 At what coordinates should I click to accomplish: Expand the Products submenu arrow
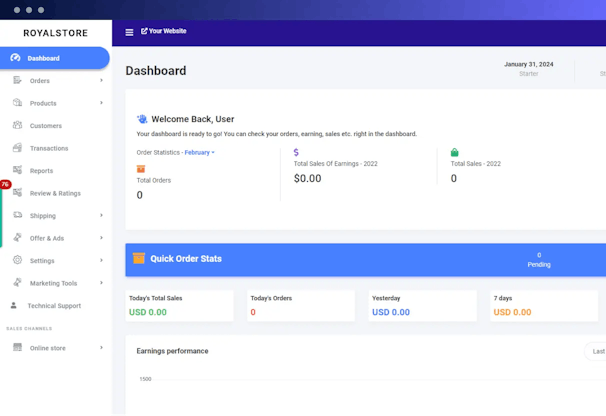101,103
